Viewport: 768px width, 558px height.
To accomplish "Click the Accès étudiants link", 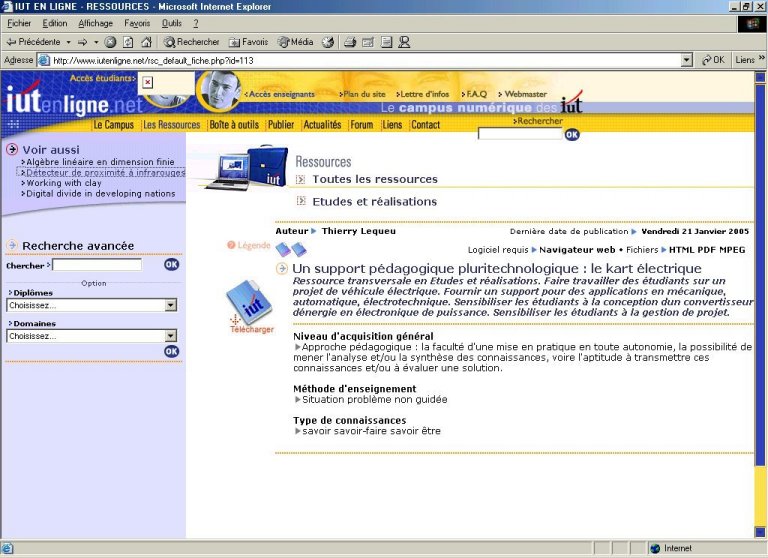I will click(x=103, y=78).
